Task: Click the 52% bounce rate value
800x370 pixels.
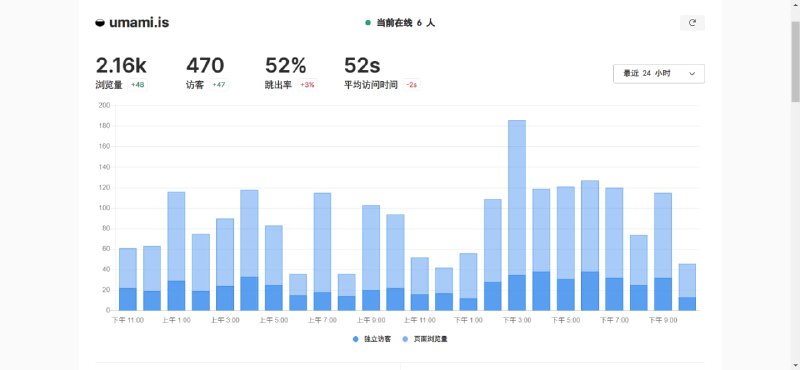Action: pos(285,65)
